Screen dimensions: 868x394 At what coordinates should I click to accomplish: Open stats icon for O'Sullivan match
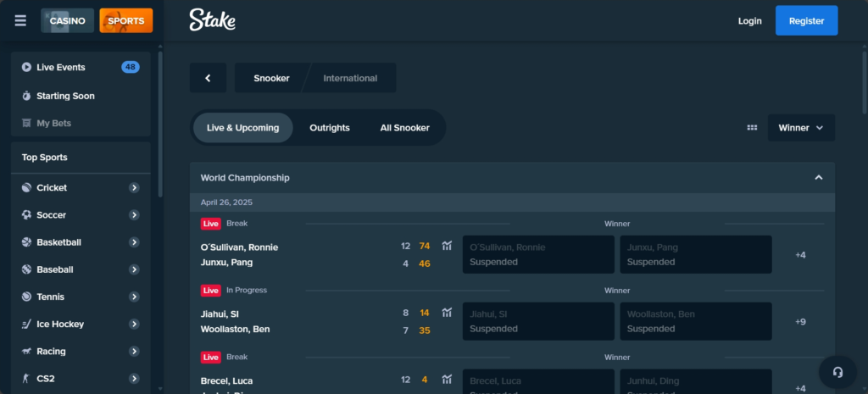pos(447,246)
